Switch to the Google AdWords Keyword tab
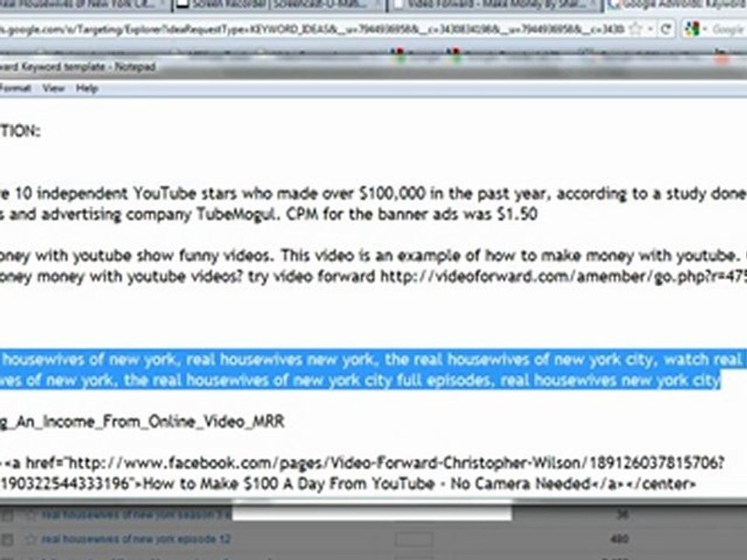 point(676,5)
